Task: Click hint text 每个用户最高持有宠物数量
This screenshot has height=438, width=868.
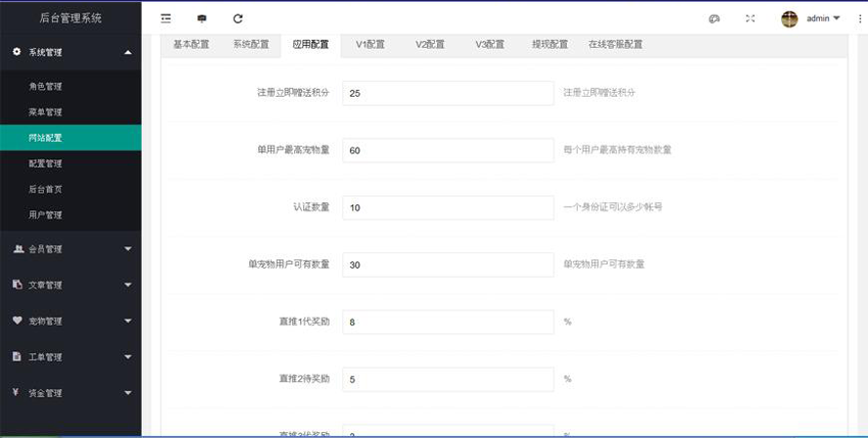Action: coord(617,150)
